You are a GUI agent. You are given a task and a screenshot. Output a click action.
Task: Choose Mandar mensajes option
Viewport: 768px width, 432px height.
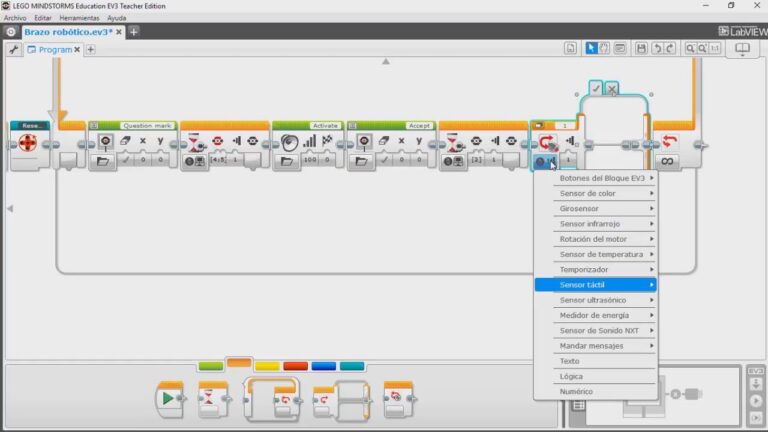596,346
